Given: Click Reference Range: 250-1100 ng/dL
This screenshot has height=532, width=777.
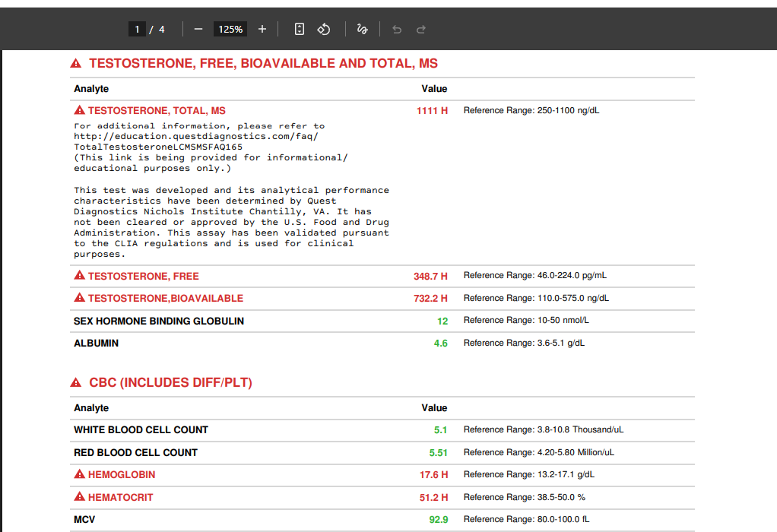Looking at the screenshot, I should point(531,110).
